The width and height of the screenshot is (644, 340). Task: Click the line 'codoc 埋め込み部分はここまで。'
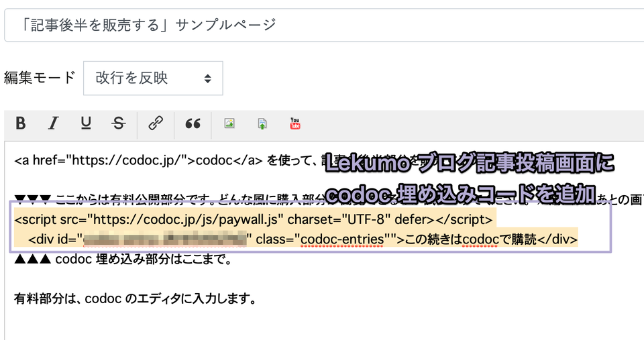coord(123,259)
